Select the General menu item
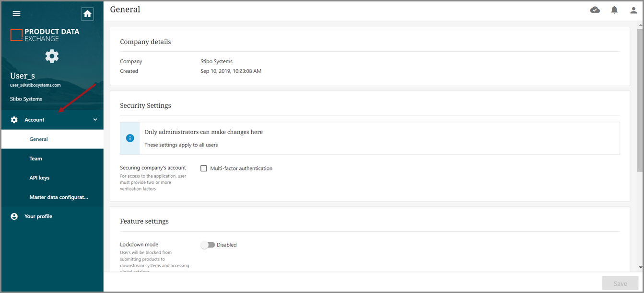This screenshot has height=293, width=644. [52, 139]
